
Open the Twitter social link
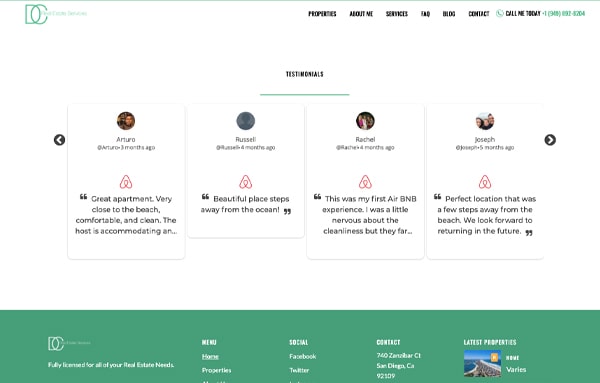(x=299, y=370)
